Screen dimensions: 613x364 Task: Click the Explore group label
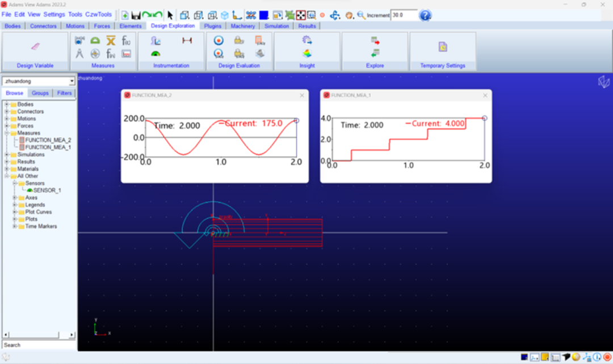pyautogui.click(x=375, y=66)
